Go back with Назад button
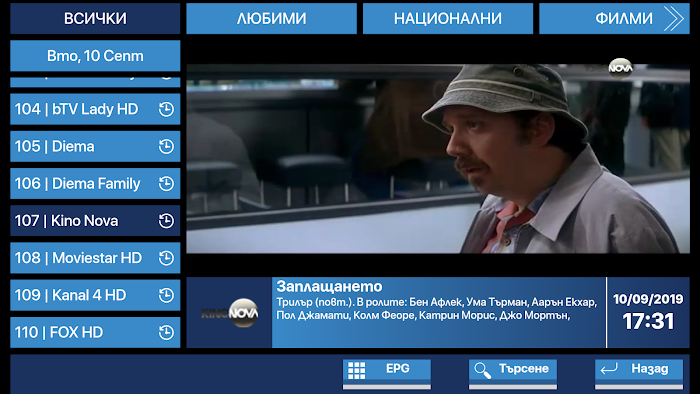 pos(639,374)
